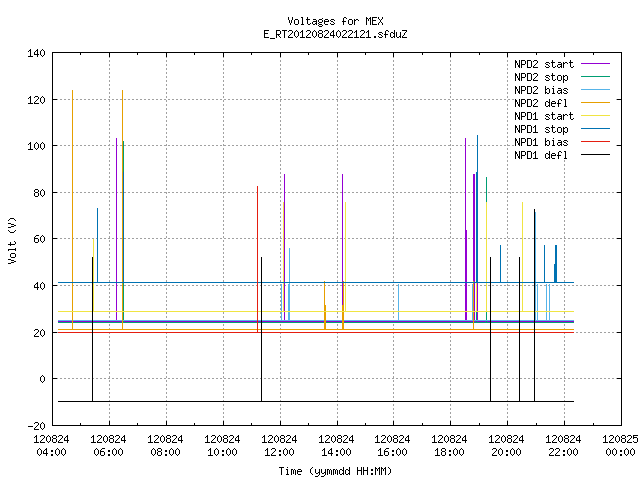
Task: Click the date label 120825 on the x-axis
Action: tap(620, 440)
